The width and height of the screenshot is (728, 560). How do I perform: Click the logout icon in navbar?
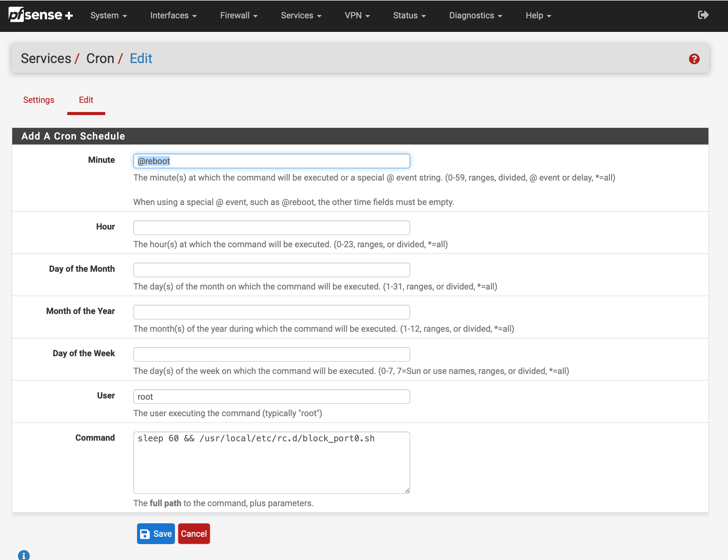[703, 15]
